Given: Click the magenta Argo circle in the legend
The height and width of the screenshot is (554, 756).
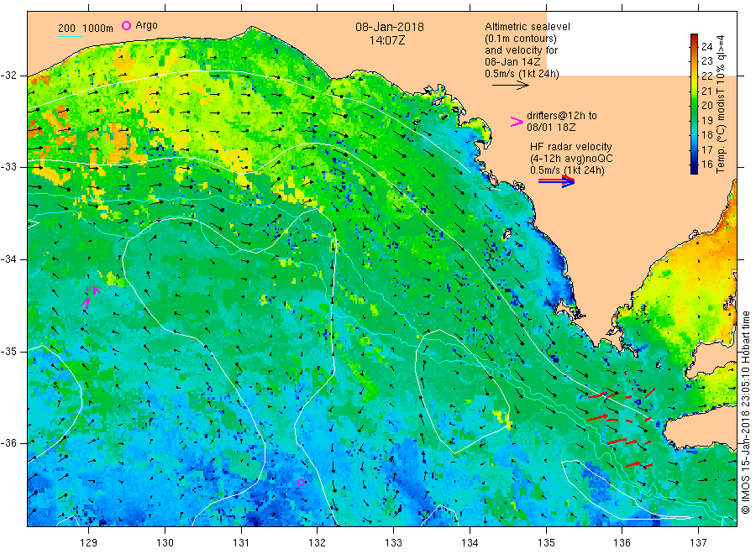Looking at the screenshot, I should pos(126,25).
